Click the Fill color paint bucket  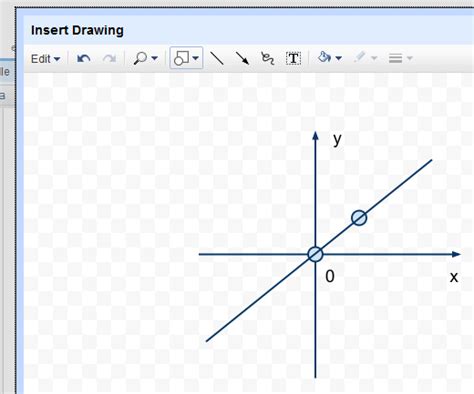coord(324,57)
